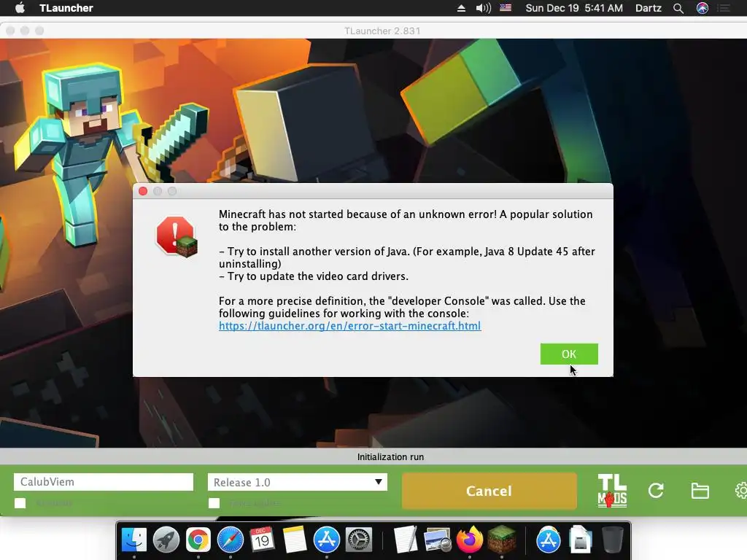
Task: Activate Siri from the menu bar
Action: pos(703,8)
